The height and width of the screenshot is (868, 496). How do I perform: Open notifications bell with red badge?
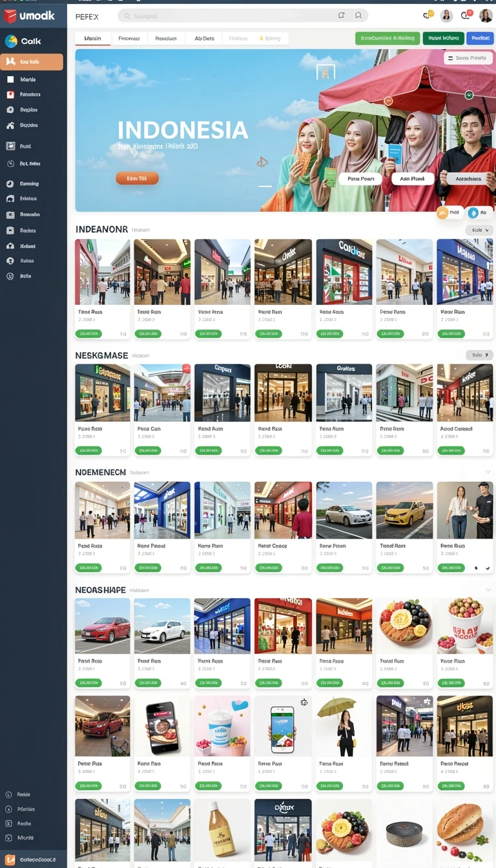click(x=466, y=15)
